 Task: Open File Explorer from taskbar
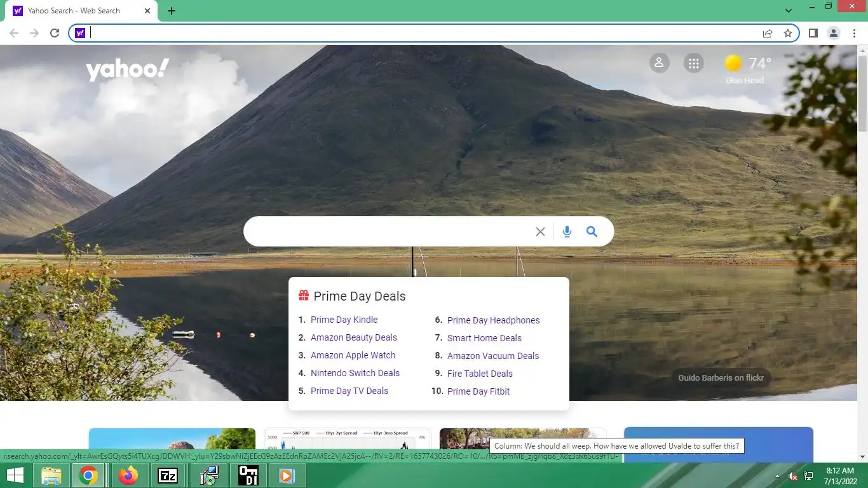tap(51, 475)
